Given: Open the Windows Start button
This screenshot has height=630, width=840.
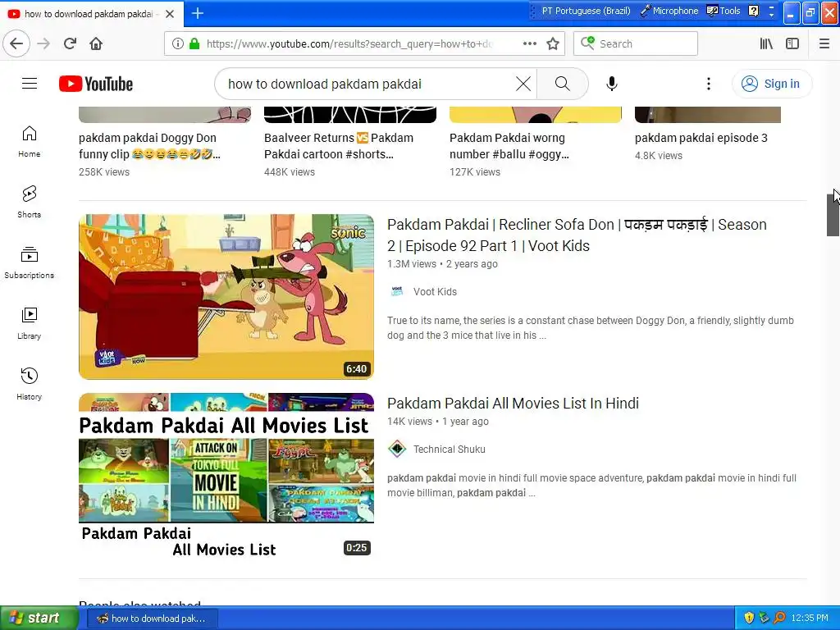Looking at the screenshot, I should [x=39, y=618].
